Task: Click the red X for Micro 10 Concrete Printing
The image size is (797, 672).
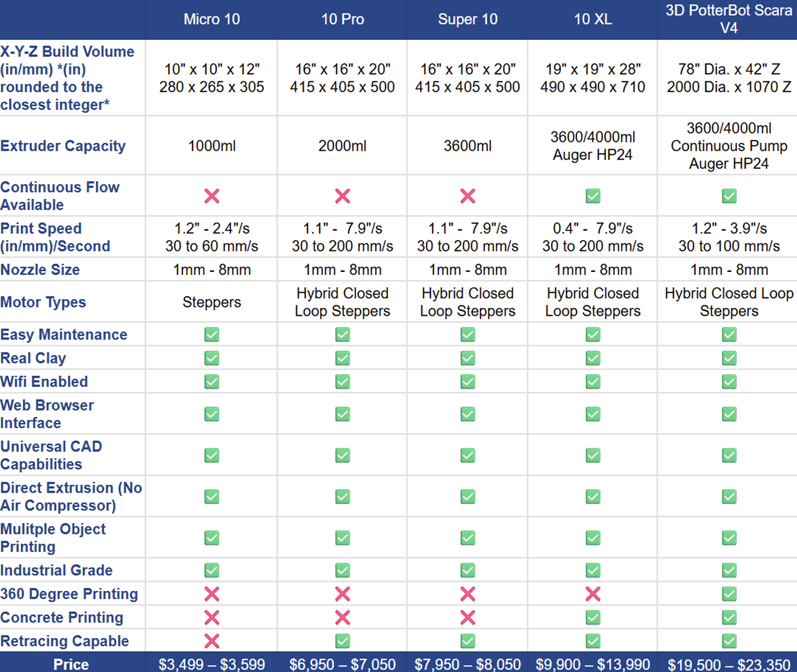Action: pos(212,617)
